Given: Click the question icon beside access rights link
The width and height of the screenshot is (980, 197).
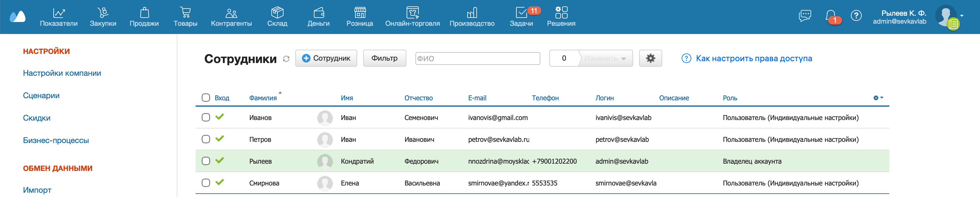Looking at the screenshot, I should [686, 58].
